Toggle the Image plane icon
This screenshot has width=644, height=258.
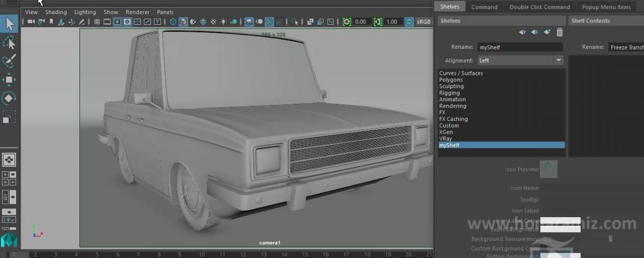point(62,22)
